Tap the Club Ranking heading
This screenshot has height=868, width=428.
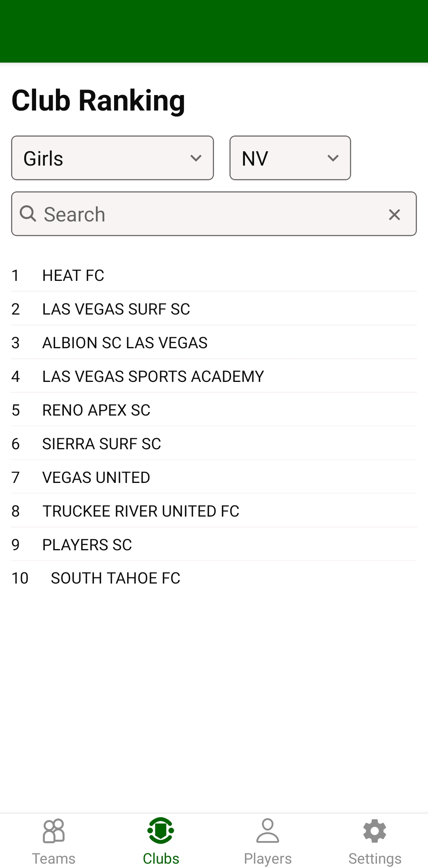click(x=98, y=101)
